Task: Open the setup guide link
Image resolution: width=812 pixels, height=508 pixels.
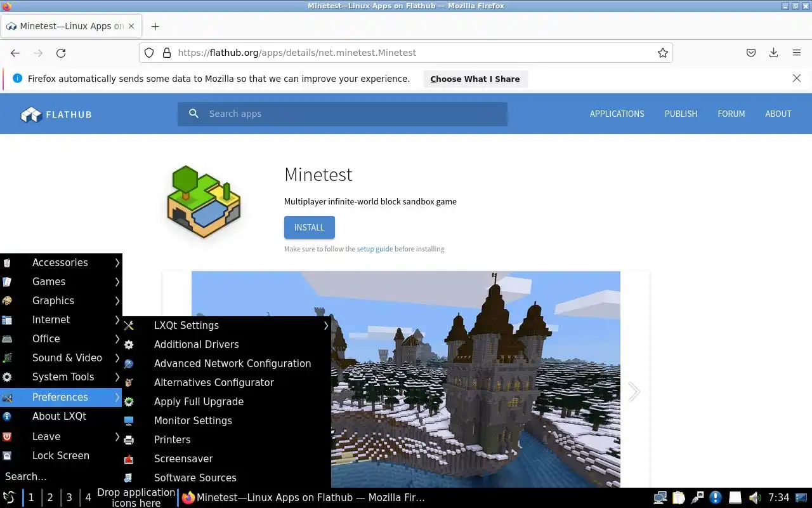Action: click(374, 249)
